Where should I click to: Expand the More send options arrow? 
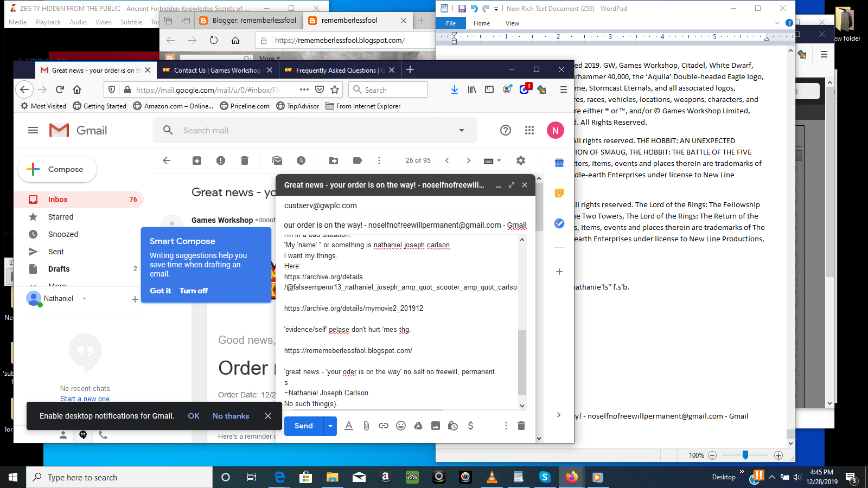coord(330,426)
